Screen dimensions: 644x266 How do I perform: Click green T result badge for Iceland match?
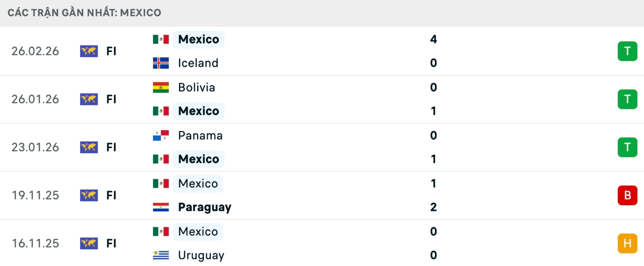pos(627,51)
